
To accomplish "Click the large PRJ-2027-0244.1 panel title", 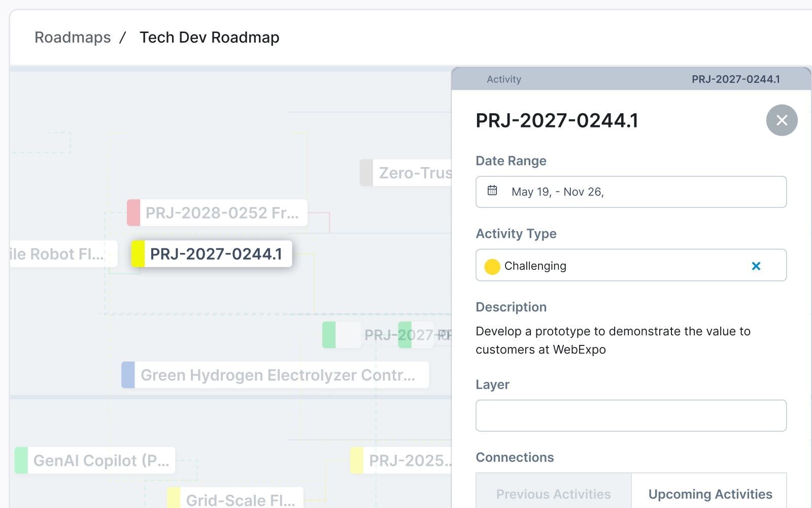I will pyautogui.click(x=557, y=120).
